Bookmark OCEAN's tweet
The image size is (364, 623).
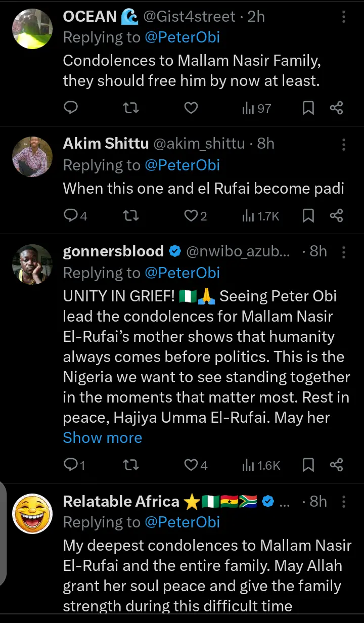[308, 108]
